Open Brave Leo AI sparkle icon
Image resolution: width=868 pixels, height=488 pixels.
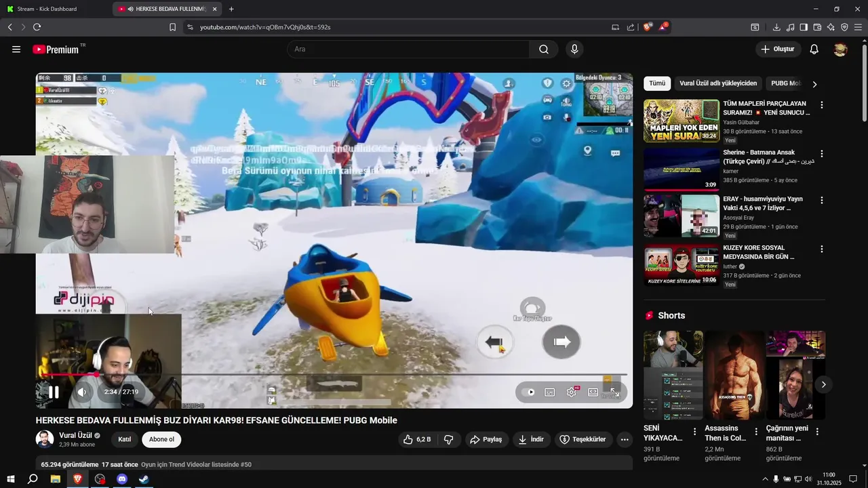click(831, 27)
